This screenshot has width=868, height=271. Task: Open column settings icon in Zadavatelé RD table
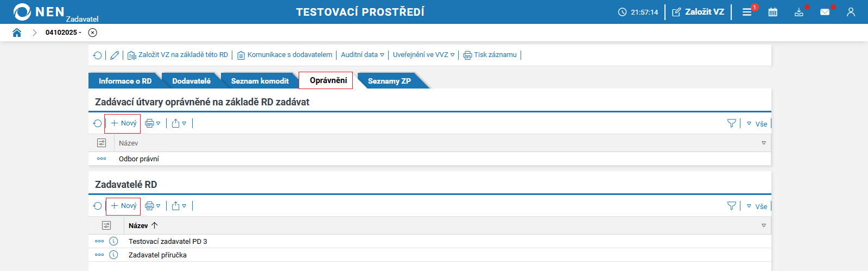(106, 225)
